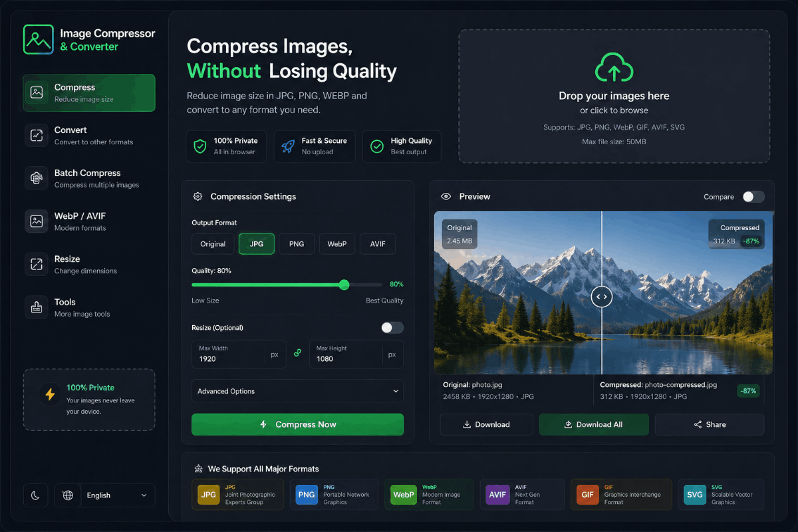The height and width of the screenshot is (532, 798).
Task: Select PNG output format
Action: point(297,244)
